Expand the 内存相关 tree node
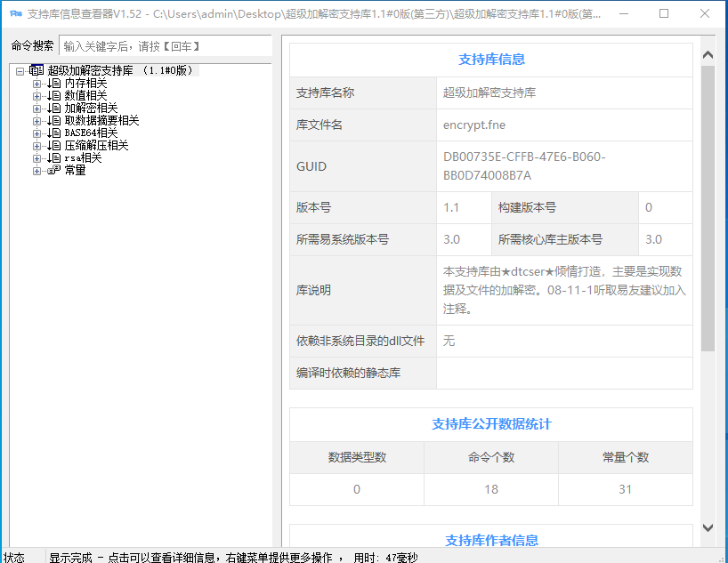This screenshot has height=563, width=728. pyautogui.click(x=36, y=83)
